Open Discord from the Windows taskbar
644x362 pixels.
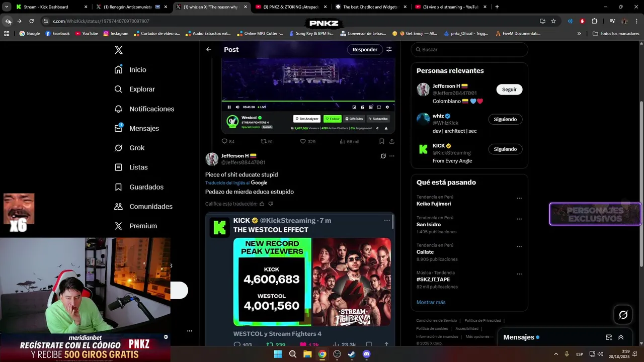[367, 354]
